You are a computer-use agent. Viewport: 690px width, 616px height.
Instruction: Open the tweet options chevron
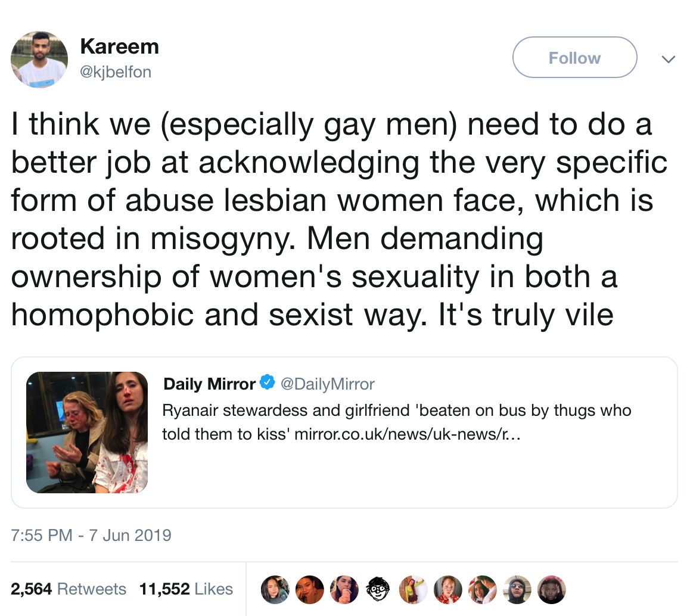point(669,59)
